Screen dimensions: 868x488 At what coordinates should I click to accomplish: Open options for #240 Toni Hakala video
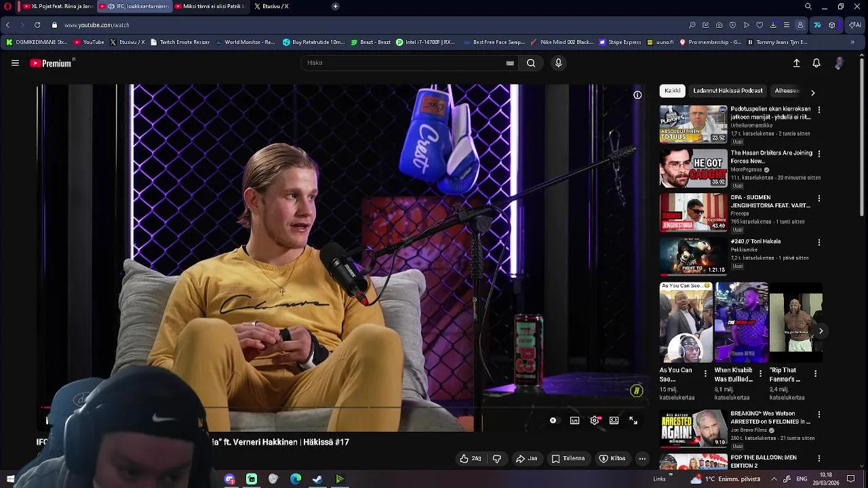pyautogui.click(x=819, y=242)
